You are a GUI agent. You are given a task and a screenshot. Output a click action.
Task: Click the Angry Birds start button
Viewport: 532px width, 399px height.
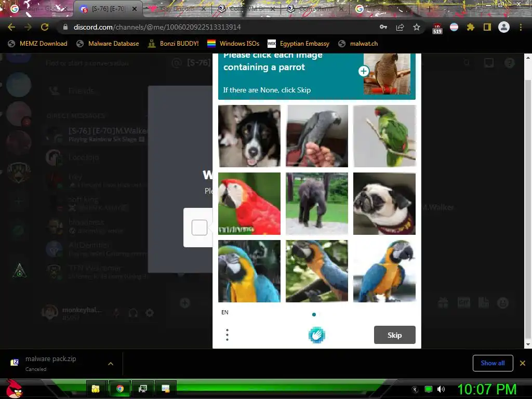[14, 389]
